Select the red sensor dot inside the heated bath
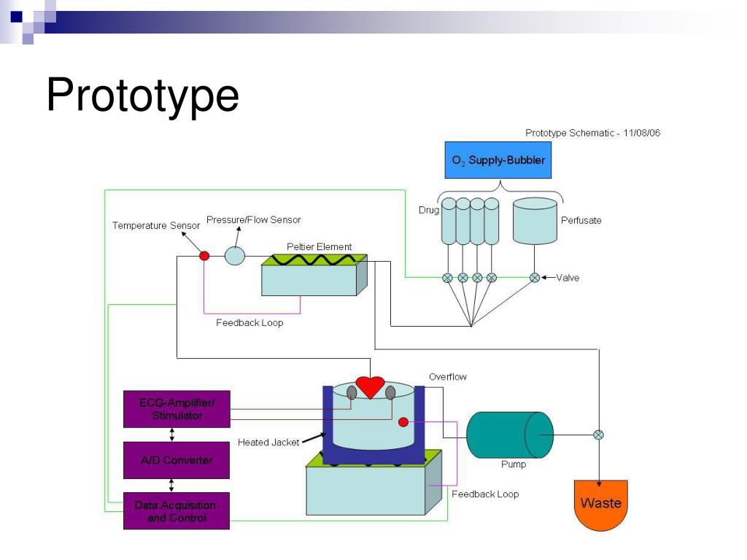The height and width of the screenshot is (560, 747). pyautogui.click(x=403, y=422)
